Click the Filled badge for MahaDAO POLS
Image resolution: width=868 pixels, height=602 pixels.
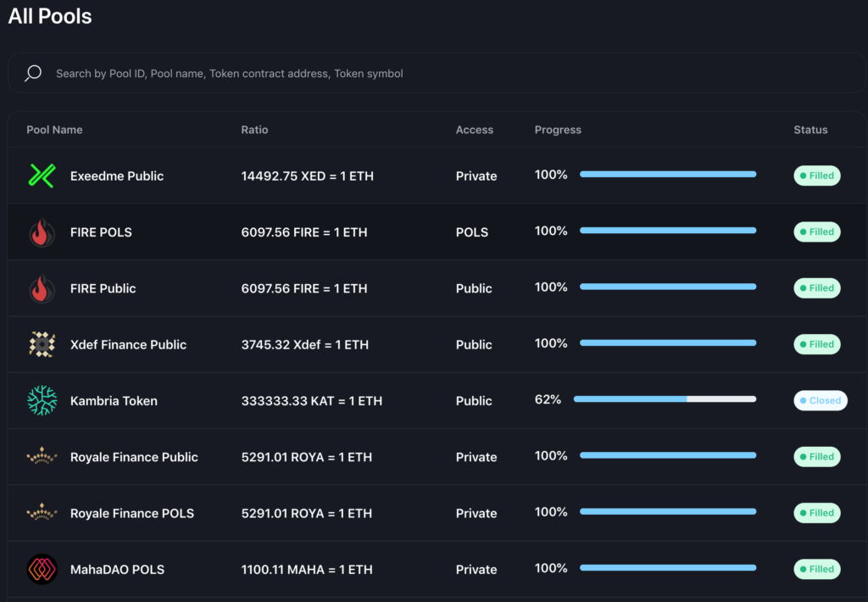817,569
